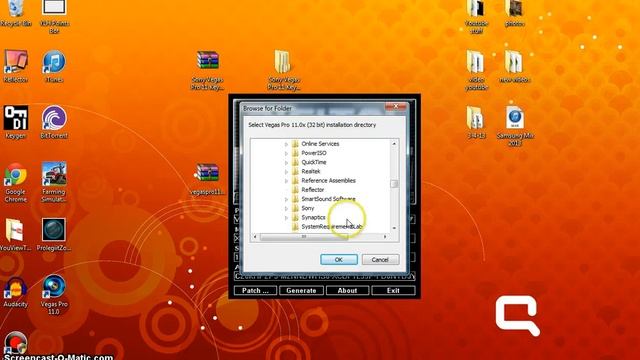Open the Youtube stuff desktop folder
Screen dimensions: 640x360
click(x=476, y=16)
